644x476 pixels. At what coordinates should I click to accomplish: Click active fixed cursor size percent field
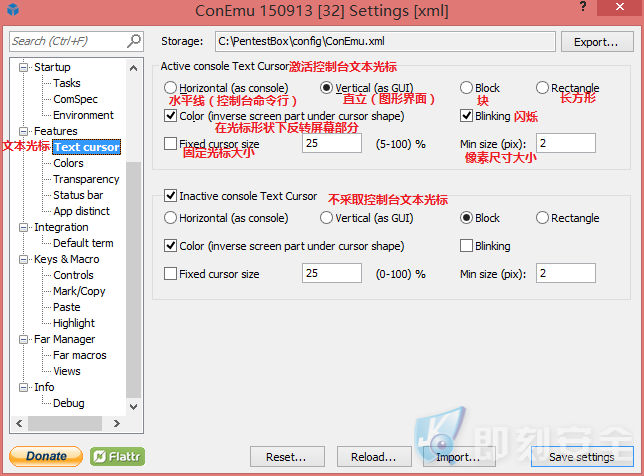tap(332, 143)
